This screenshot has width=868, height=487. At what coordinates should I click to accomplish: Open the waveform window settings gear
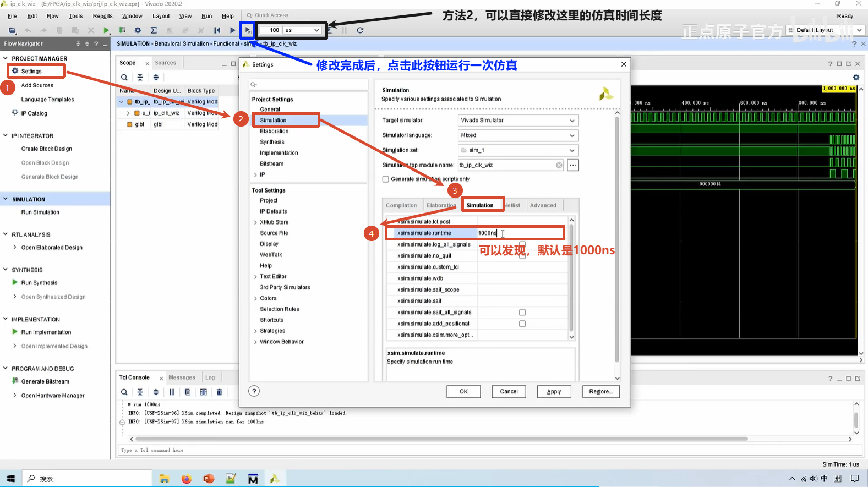pyautogui.click(x=856, y=78)
